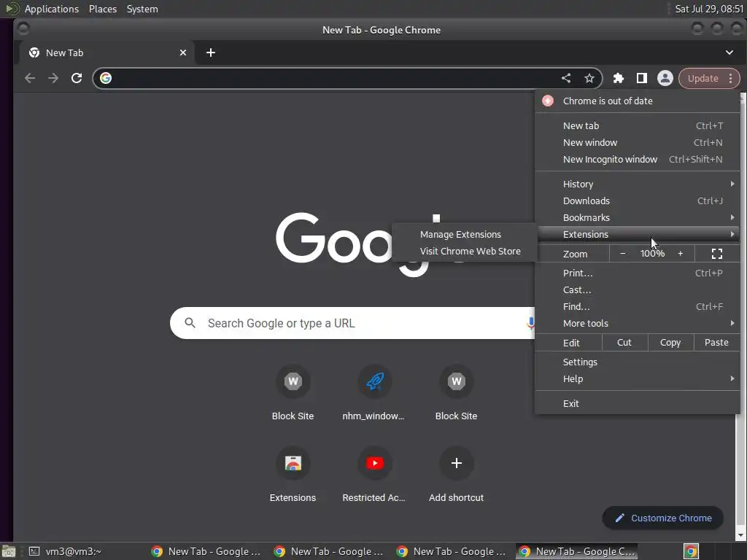Screen dimensions: 747x560
Task: Close the New Tab tab
Action: (183, 52)
